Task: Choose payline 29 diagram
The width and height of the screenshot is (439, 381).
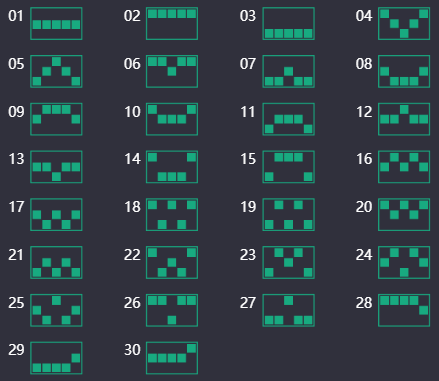Action: tap(56, 358)
